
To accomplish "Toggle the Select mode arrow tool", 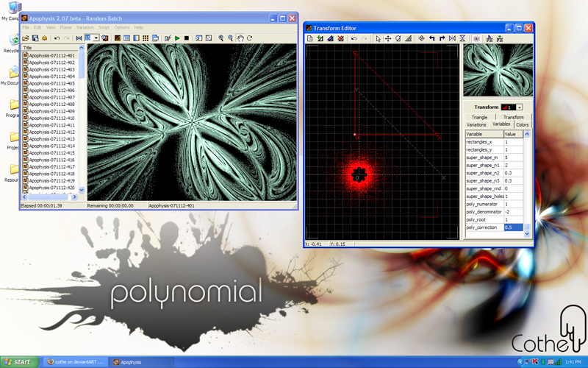I will [x=378, y=38].
